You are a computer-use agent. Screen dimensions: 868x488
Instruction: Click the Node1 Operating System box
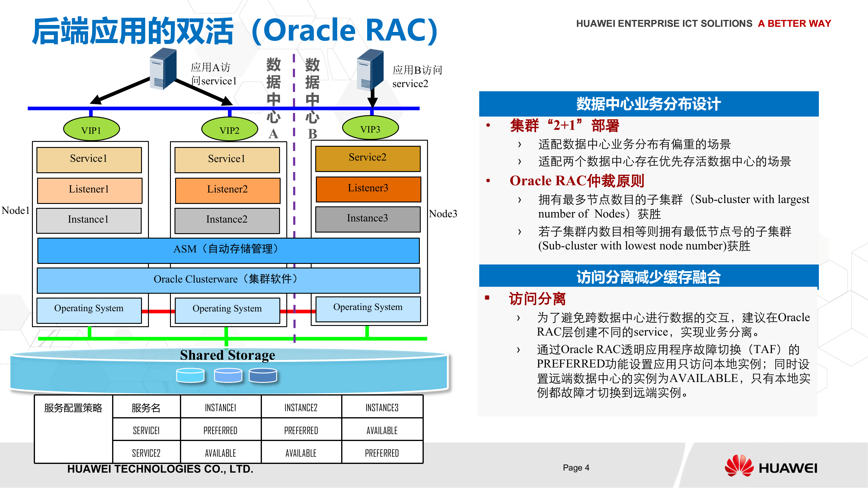[89, 310]
